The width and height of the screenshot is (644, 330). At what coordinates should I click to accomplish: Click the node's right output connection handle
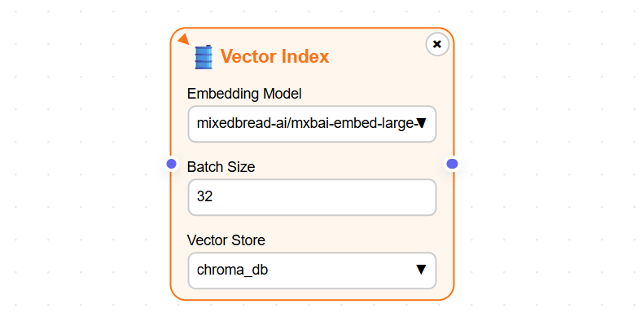[452, 164]
